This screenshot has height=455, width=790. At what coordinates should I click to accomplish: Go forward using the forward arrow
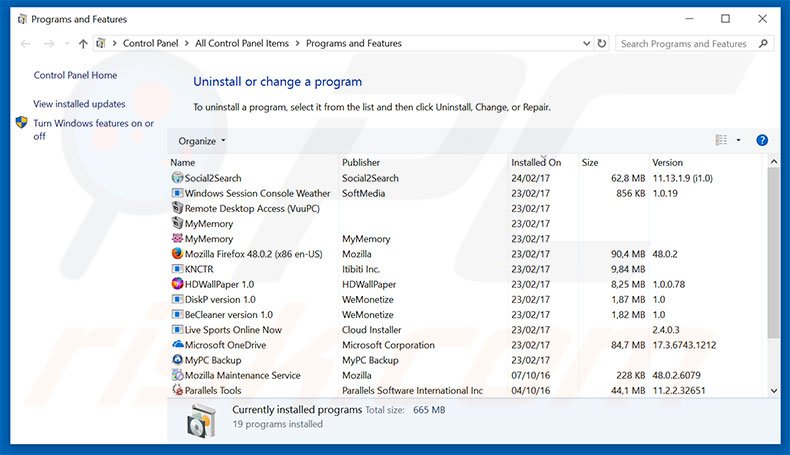point(49,44)
